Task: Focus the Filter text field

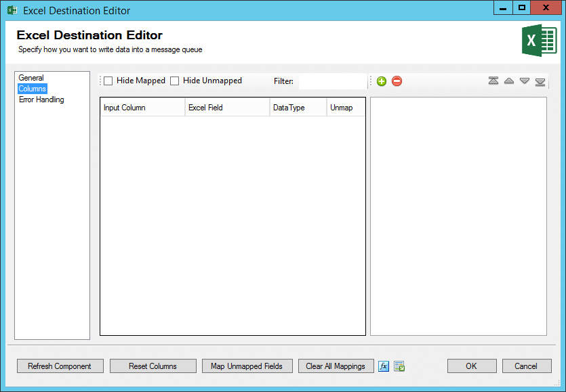Action: click(x=332, y=81)
